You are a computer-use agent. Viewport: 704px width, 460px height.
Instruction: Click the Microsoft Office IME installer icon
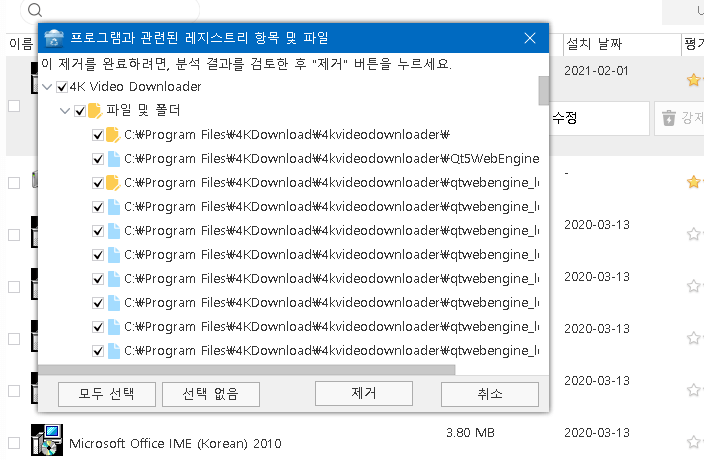click(47, 439)
